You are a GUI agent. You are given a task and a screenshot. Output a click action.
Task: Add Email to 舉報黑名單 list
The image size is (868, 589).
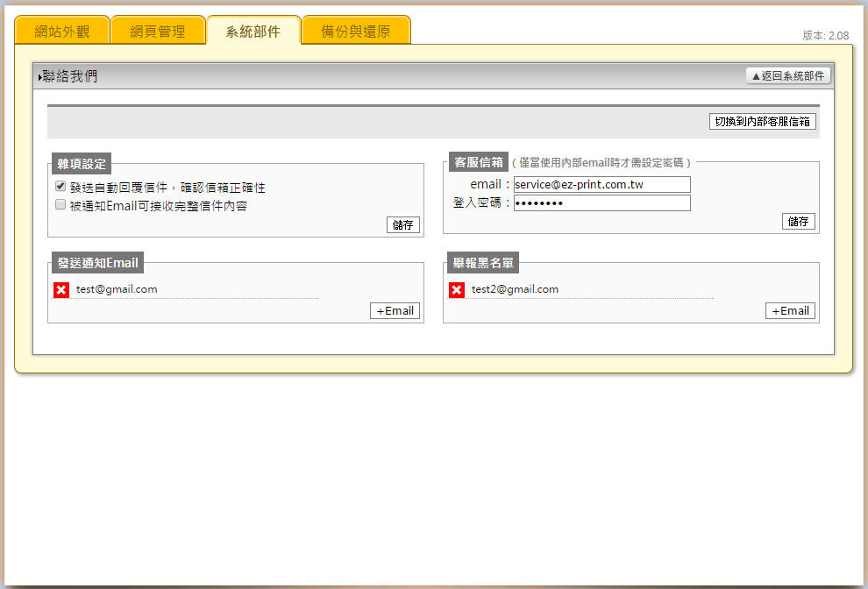click(x=790, y=311)
